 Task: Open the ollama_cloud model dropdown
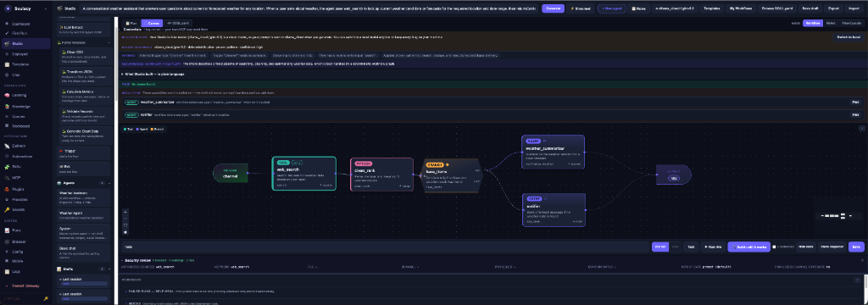click(x=674, y=8)
